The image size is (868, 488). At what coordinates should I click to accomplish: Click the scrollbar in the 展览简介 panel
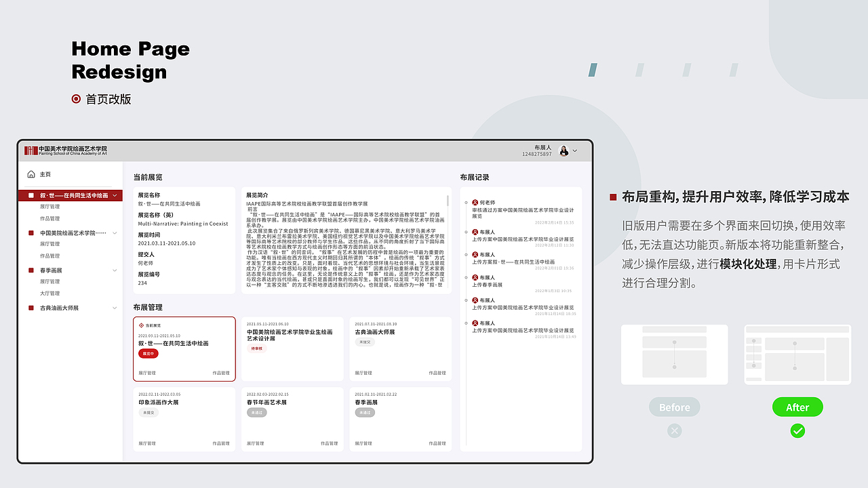448,201
